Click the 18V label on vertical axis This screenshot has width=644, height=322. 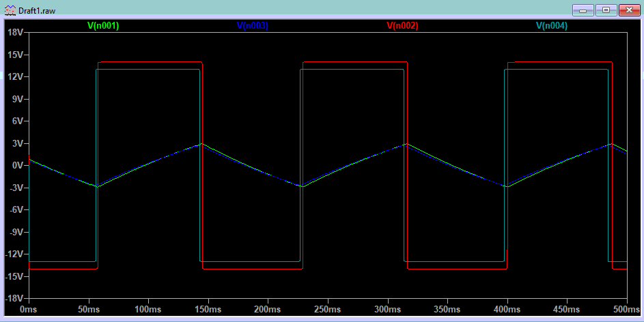coord(16,33)
